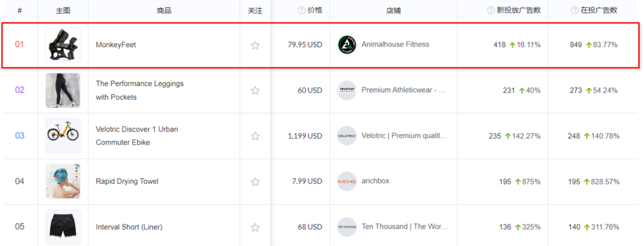The width and height of the screenshot is (644, 246).
Task: Open MonkeyFeet product thumbnail
Action: pos(63,45)
